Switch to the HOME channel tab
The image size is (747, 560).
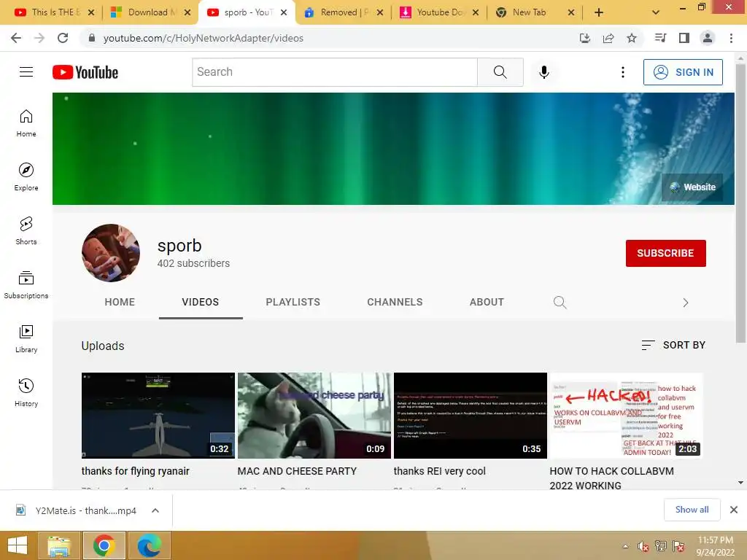120,302
